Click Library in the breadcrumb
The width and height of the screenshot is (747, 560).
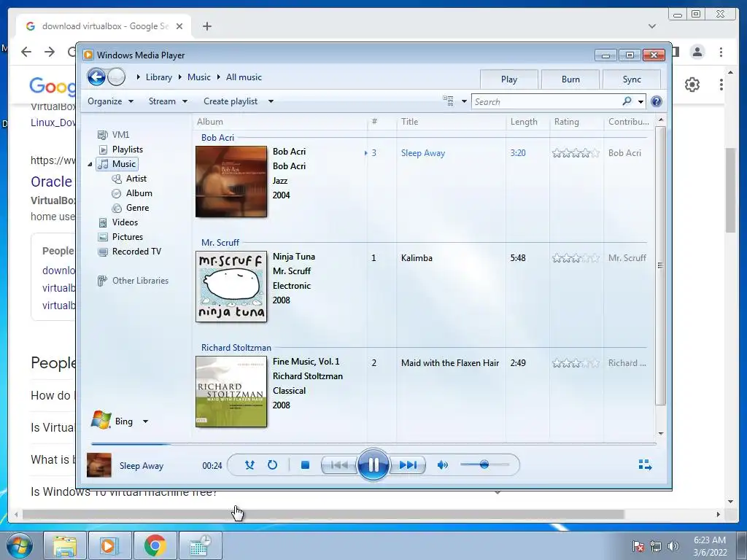point(158,77)
